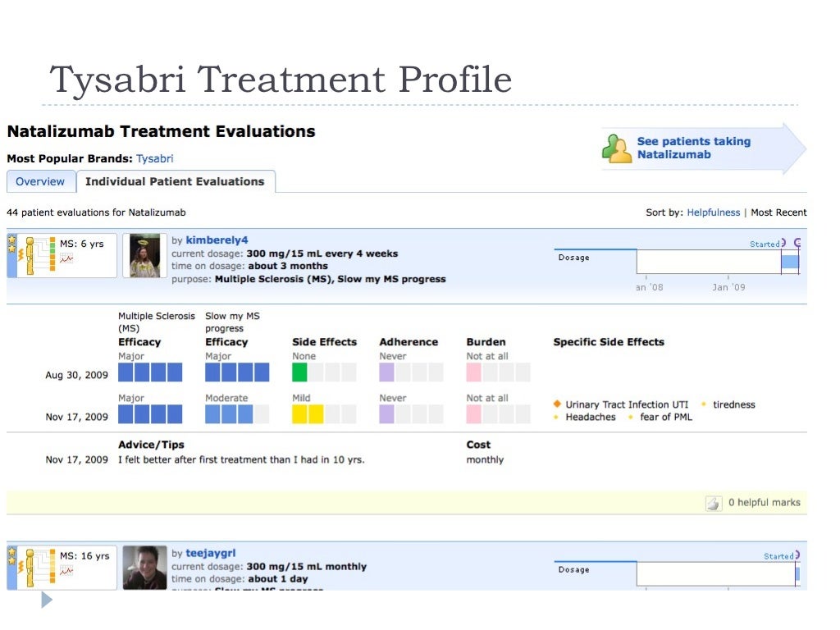
Task: Click the helpful mark thumbs-up icon
Action: coord(714,503)
